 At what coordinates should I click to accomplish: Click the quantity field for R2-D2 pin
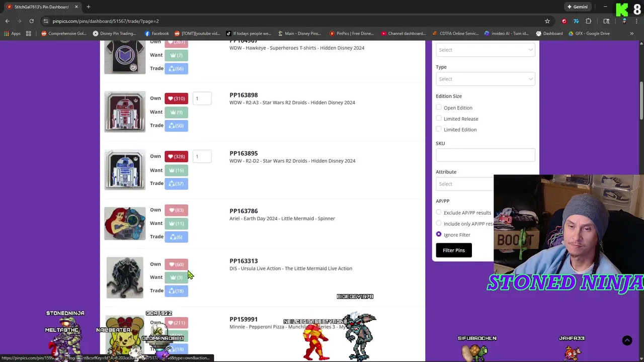(x=202, y=156)
